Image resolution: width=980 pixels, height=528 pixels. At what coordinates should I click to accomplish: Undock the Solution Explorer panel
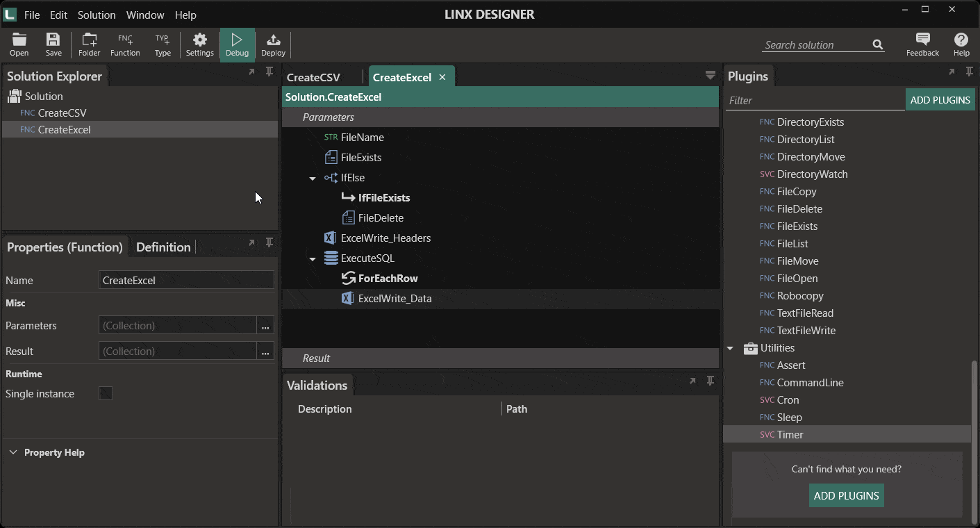click(251, 72)
